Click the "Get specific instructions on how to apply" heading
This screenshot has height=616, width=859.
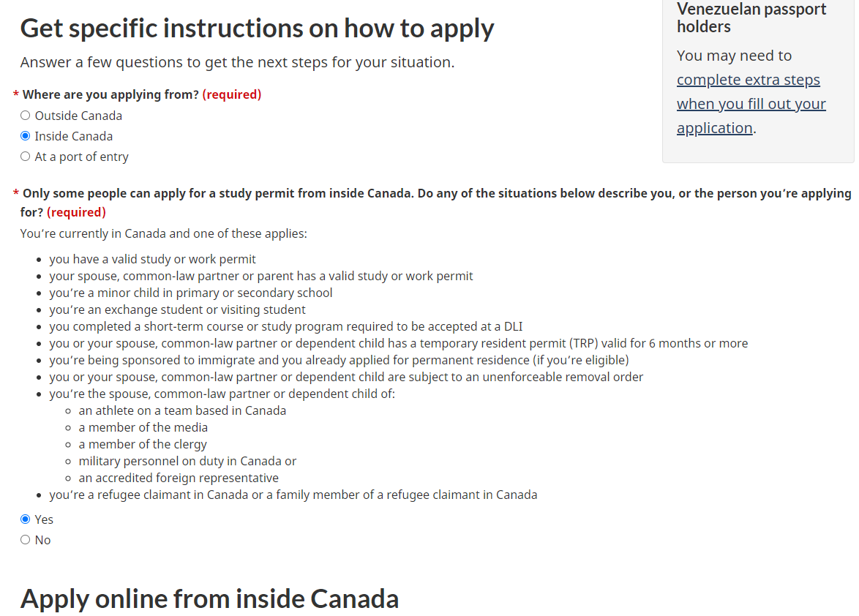point(257,29)
